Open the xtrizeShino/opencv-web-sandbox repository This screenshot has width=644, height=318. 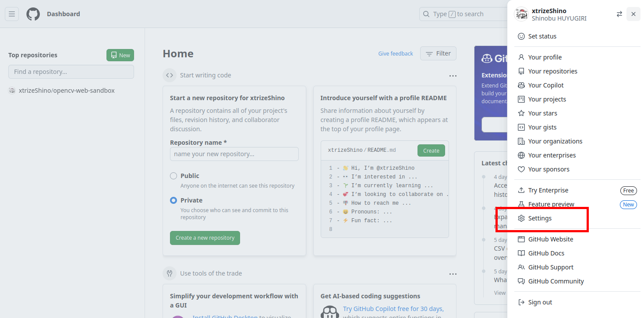(x=67, y=90)
